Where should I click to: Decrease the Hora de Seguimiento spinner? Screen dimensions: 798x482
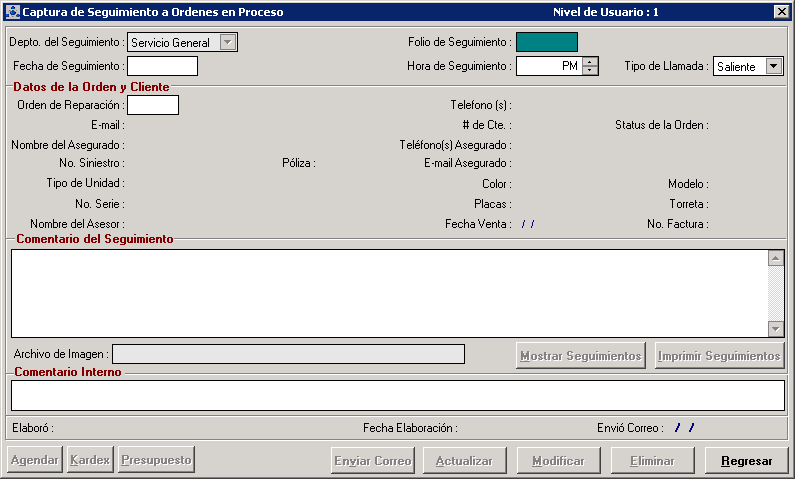590,71
